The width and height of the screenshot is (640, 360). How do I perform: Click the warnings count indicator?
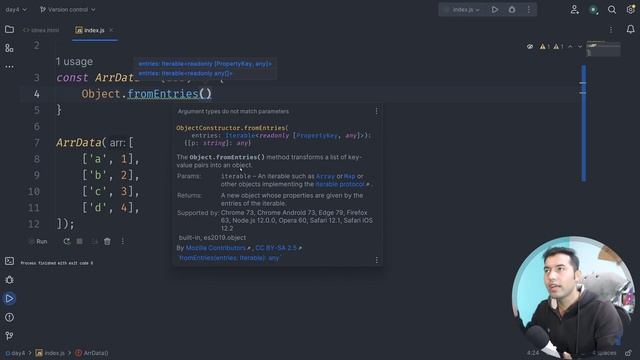point(551,47)
